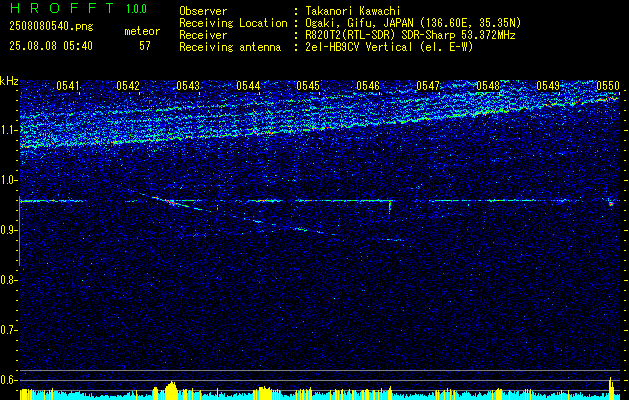This screenshot has width=629, height=400.
Task: Click the kHz axis unit label
Action: coord(9,81)
